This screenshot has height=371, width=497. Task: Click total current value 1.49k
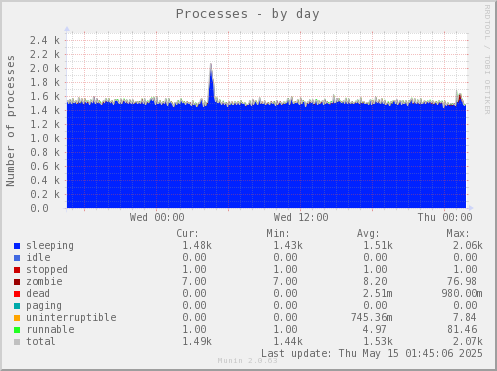(x=197, y=341)
